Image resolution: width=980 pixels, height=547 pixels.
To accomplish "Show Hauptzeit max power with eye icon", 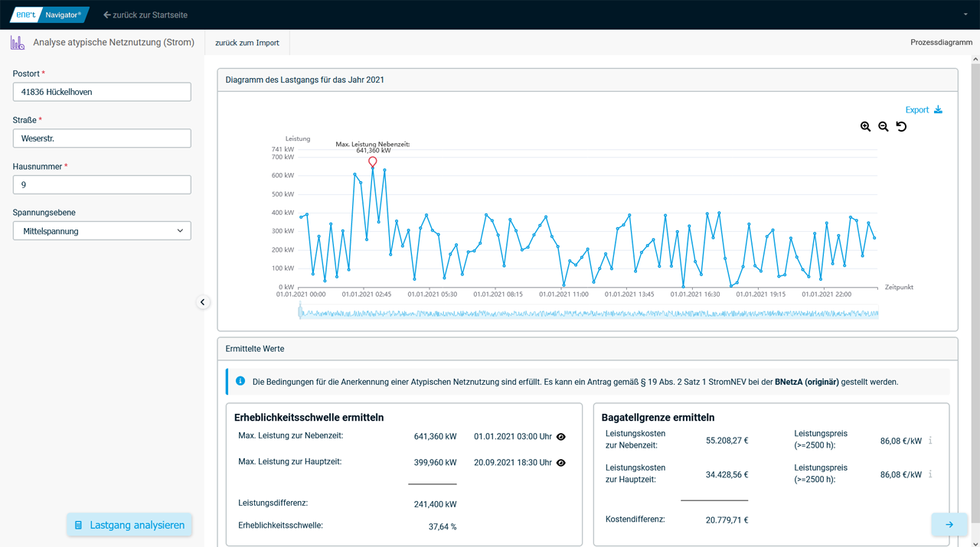I will 561,463.
